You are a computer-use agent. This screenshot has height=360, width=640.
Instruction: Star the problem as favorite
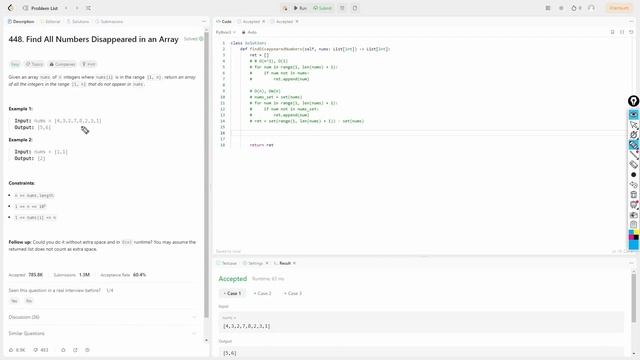pos(63,350)
